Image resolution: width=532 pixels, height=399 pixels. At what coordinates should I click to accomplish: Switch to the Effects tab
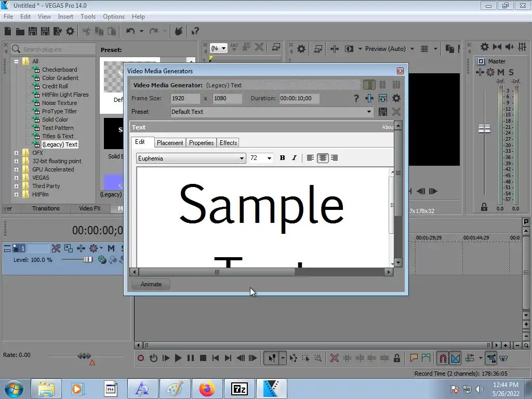pyautogui.click(x=229, y=143)
